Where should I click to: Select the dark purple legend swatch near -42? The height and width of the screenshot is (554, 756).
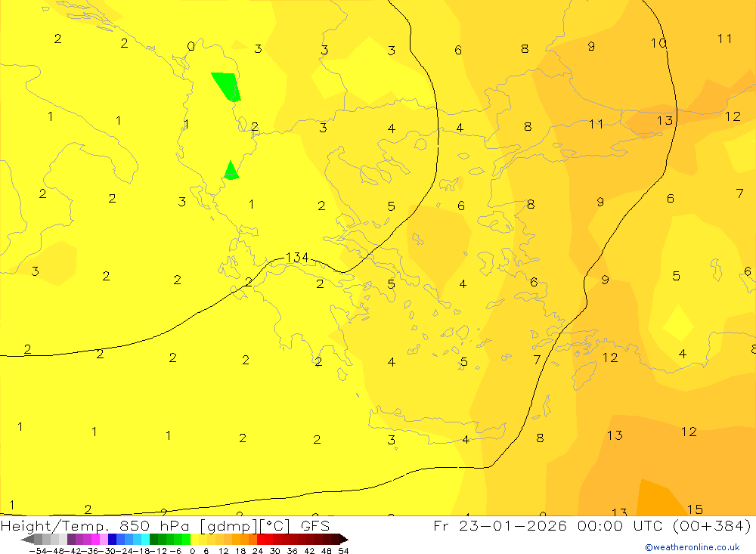(x=71, y=539)
